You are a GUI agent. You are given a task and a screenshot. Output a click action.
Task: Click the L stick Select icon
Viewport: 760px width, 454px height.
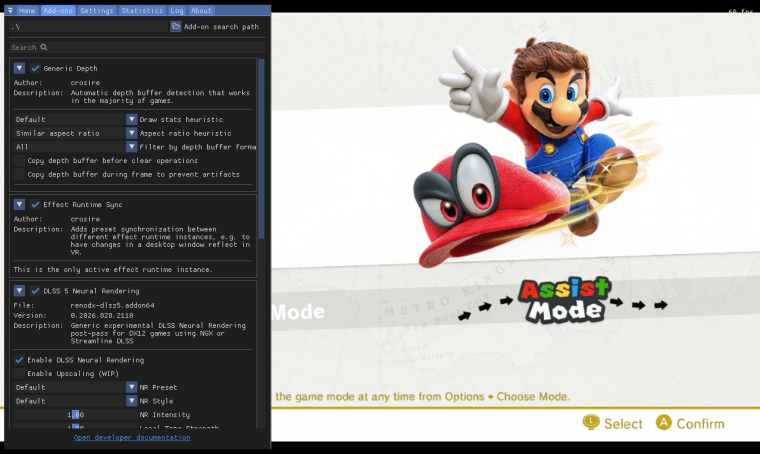tap(591, 423)
